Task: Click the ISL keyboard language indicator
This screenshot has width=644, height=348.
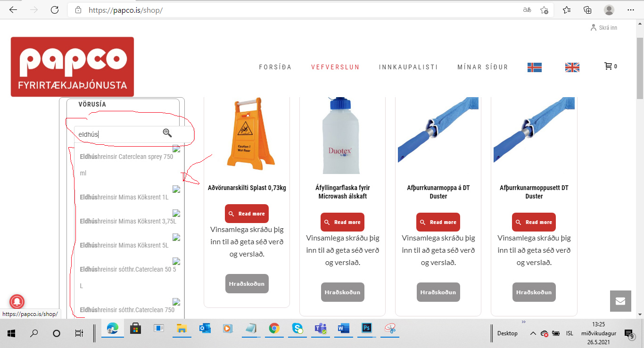Action: [x=570, y=333]
